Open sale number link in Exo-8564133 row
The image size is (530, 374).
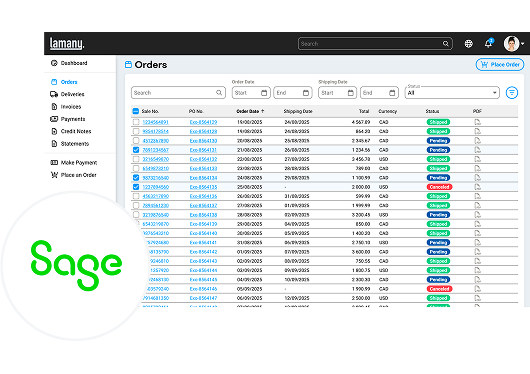point(155,168)
